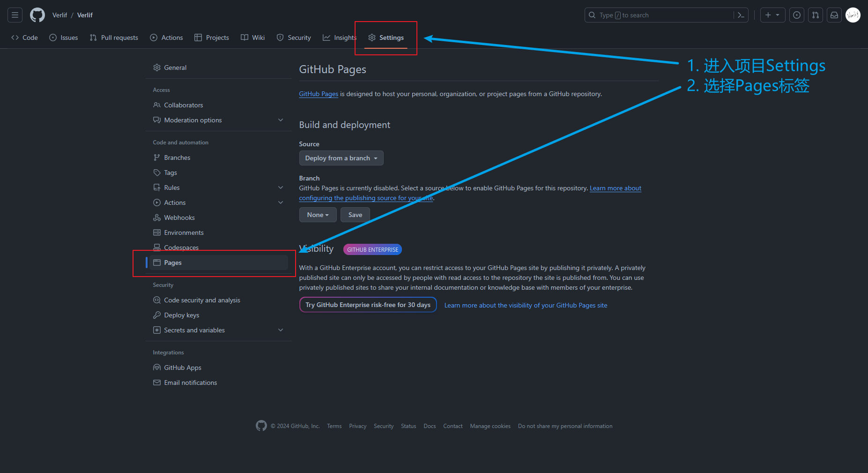Open the Projects board icon
The width and height of the screenshot is (868, 473).
pos(198,38)
